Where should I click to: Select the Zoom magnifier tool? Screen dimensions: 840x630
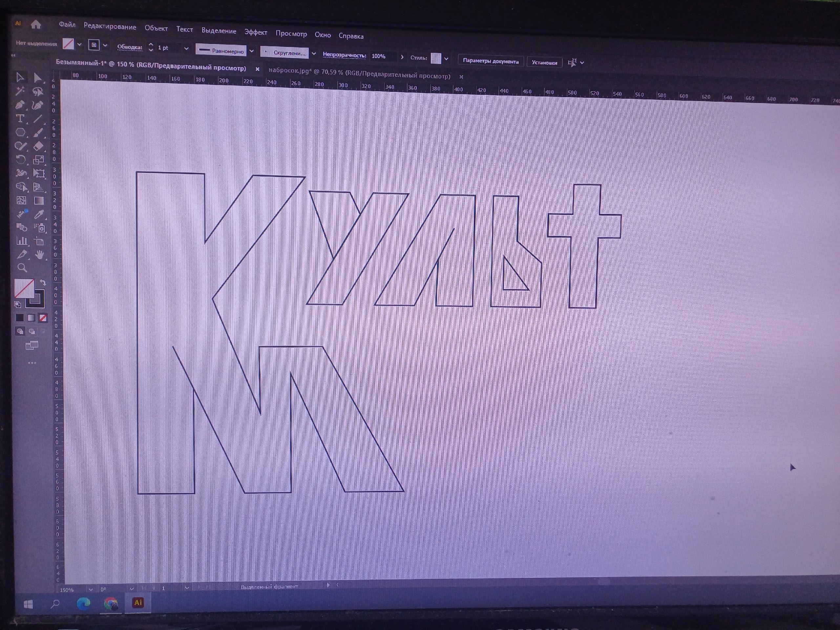(22, 268)
